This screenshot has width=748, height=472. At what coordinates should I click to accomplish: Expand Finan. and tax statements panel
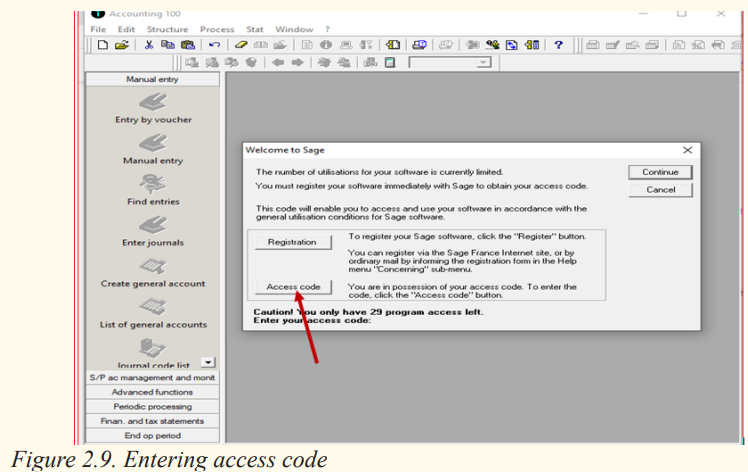pyautogui.click(x=152, y=421)
